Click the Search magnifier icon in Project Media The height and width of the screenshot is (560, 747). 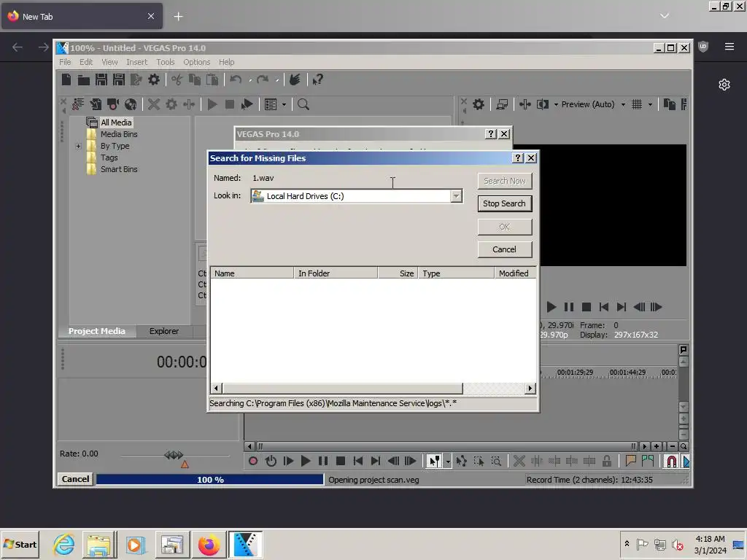click(303, 104)
